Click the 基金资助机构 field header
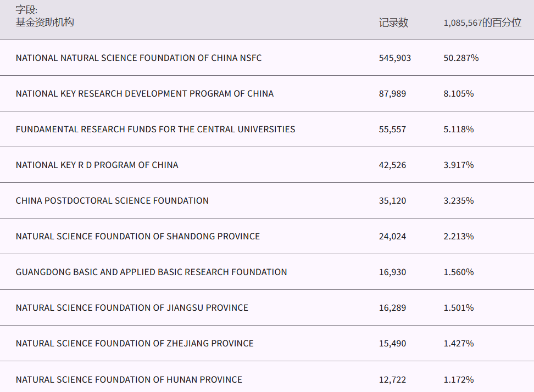 click(x=45, y=22)
